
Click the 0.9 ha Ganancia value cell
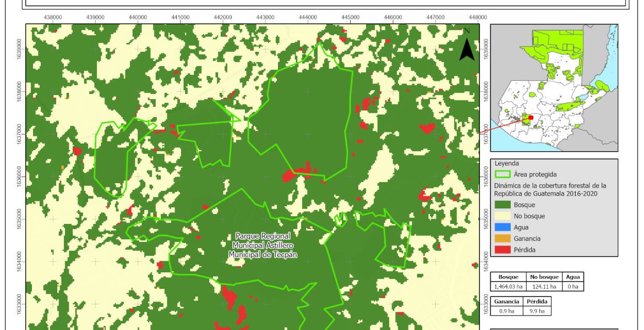505,311
